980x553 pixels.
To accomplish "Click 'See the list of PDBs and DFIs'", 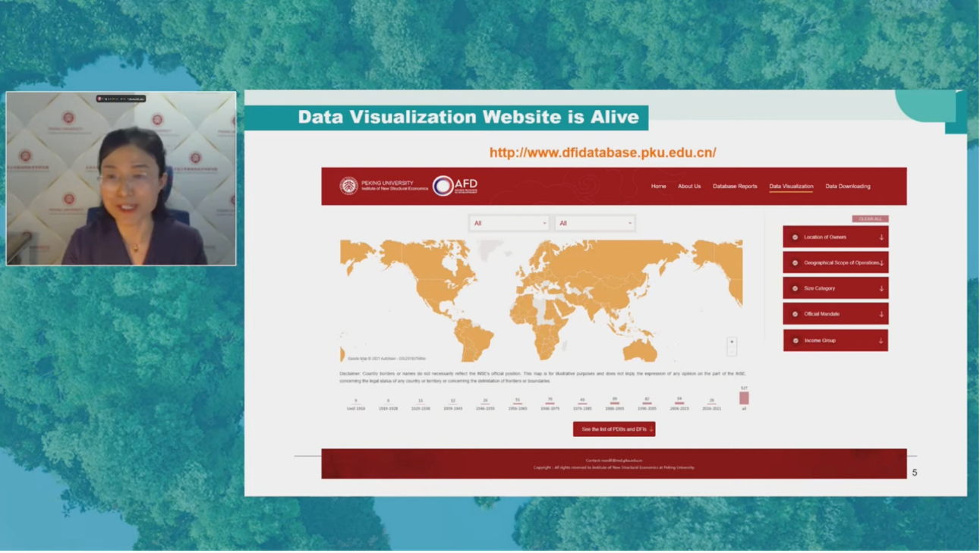I will pyautogui.click(x=613, y=429).
